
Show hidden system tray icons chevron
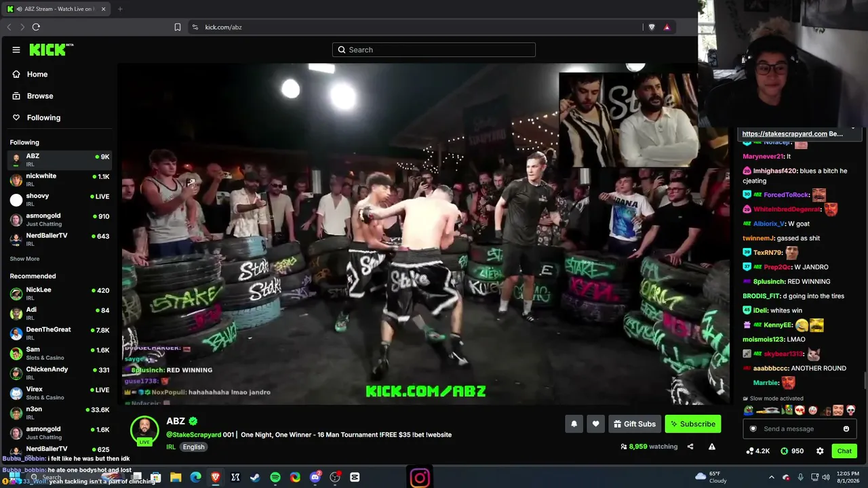pos(771,478)
